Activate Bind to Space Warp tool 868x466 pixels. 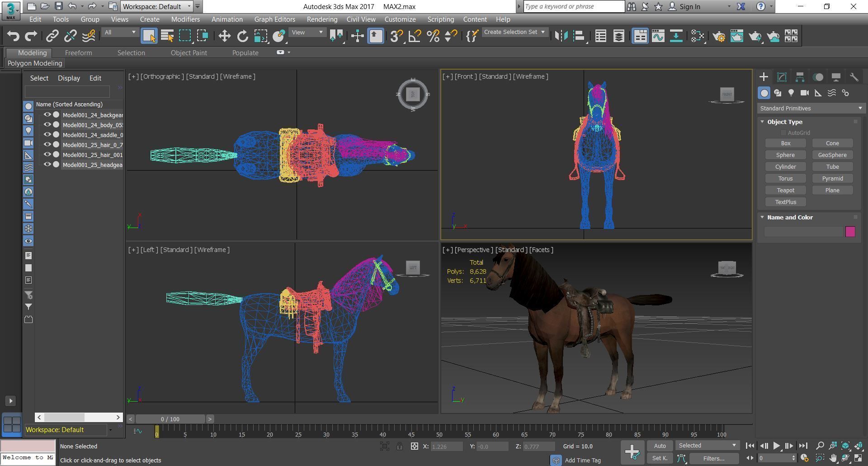tap(89, 36)
